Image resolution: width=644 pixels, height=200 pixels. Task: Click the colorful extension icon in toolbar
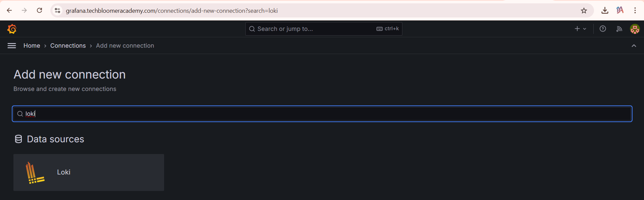coord(620,10)
